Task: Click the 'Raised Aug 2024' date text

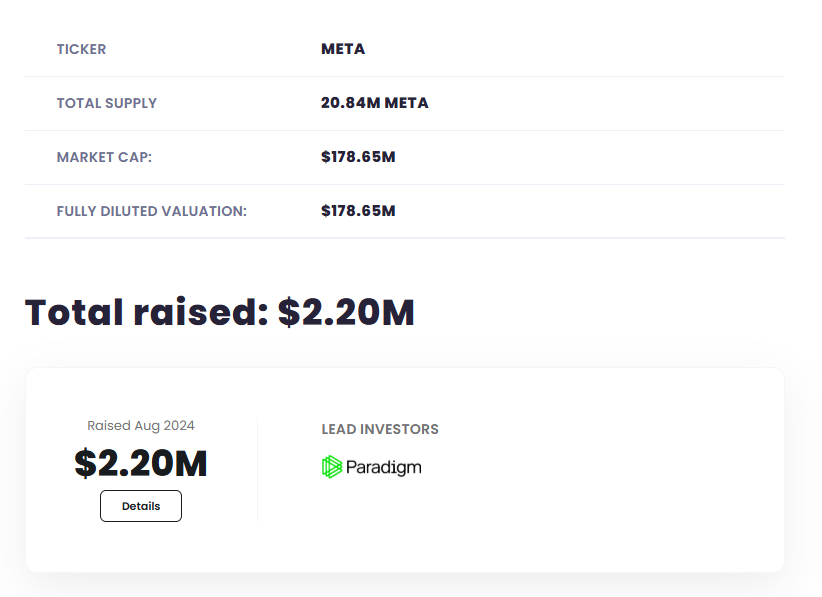Action: click(x=141, y=425)
